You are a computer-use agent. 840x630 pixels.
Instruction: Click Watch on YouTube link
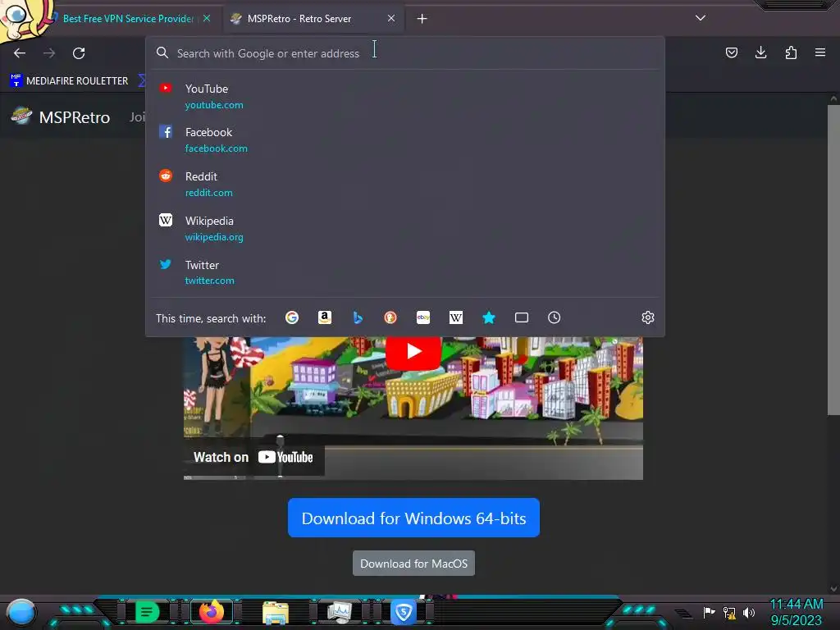[x=253, y=458]
